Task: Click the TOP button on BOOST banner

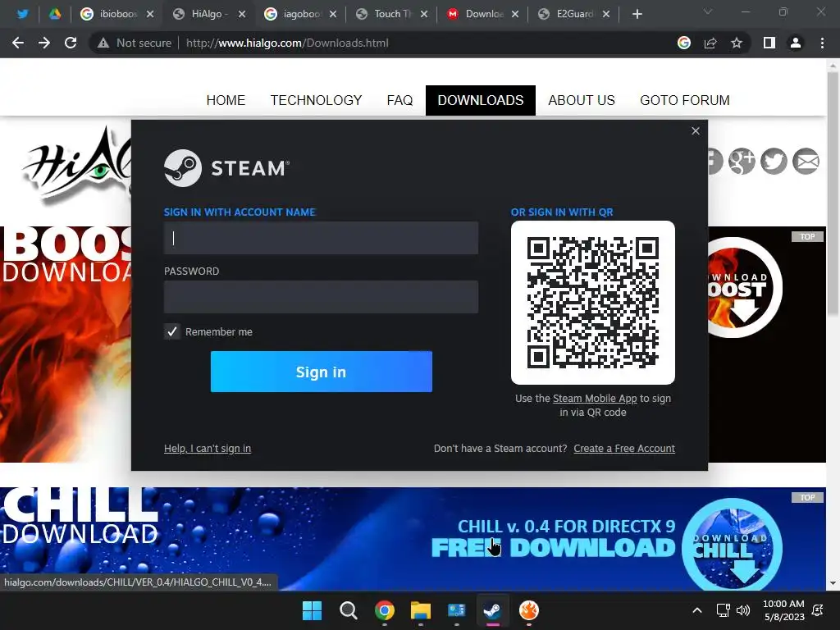Action: [807, 236]
